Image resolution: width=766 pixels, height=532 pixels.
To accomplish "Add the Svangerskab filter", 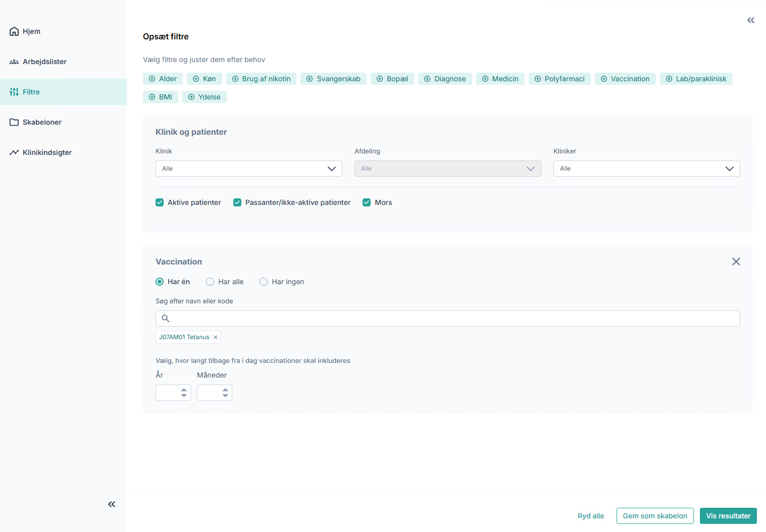I will click(333, 79).
